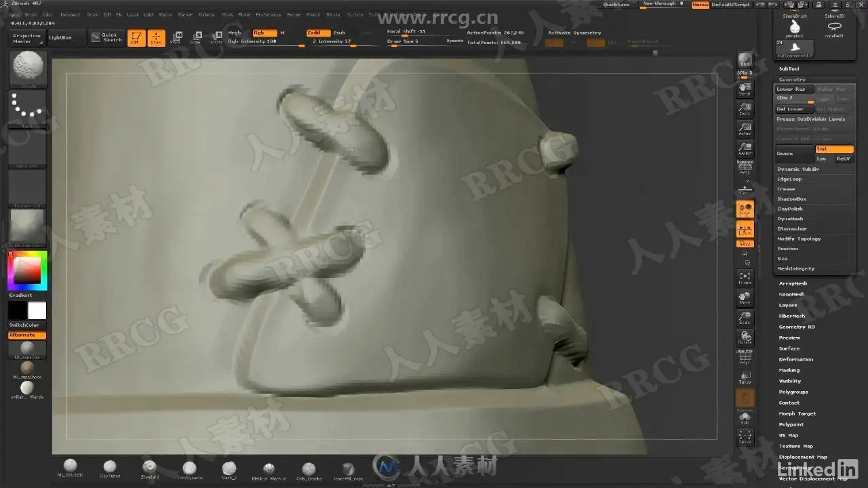The width and height of the screenshot is (868, 488).
Task: Toggle Local transformations button
Action: point(745,209)
